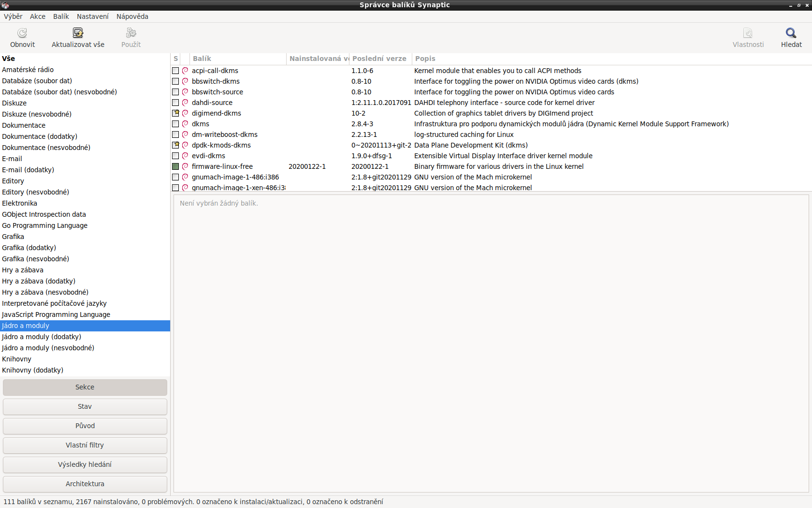Screen dimensions: 812x508
Task: Click Debian swirl icon beside dahdi-source
Action: [185, 103]
